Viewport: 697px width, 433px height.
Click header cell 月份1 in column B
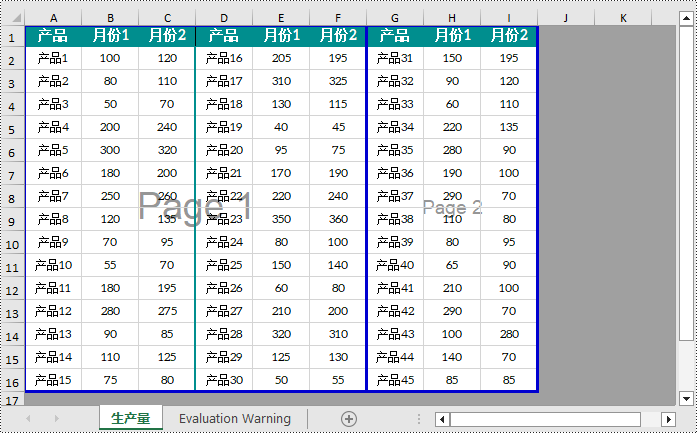point(110,36)
